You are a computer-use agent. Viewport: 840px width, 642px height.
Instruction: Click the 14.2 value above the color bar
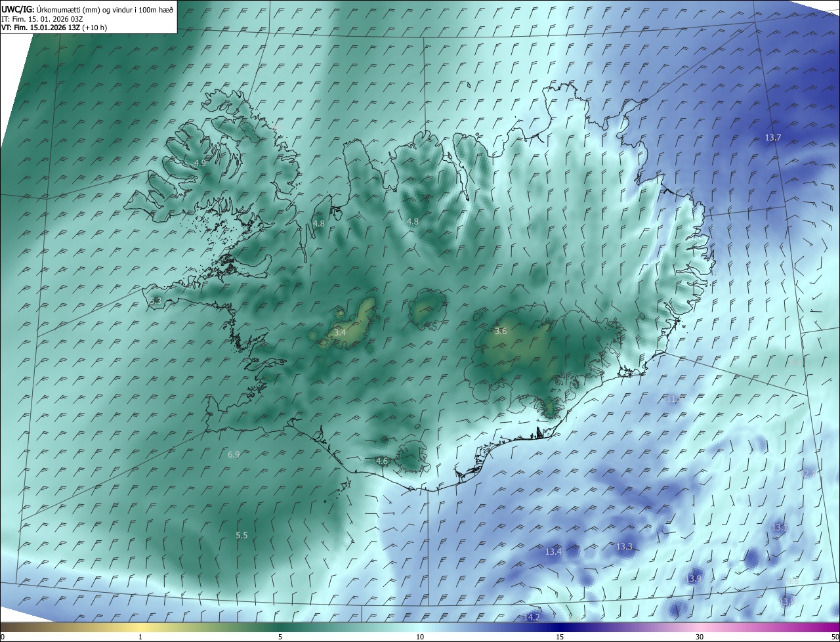click(532, 617)
